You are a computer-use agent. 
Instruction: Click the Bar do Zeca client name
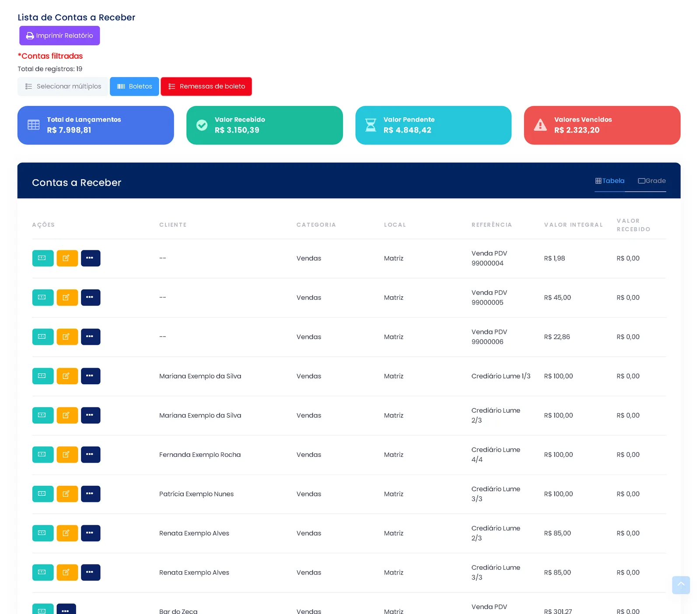coord(178,611)
